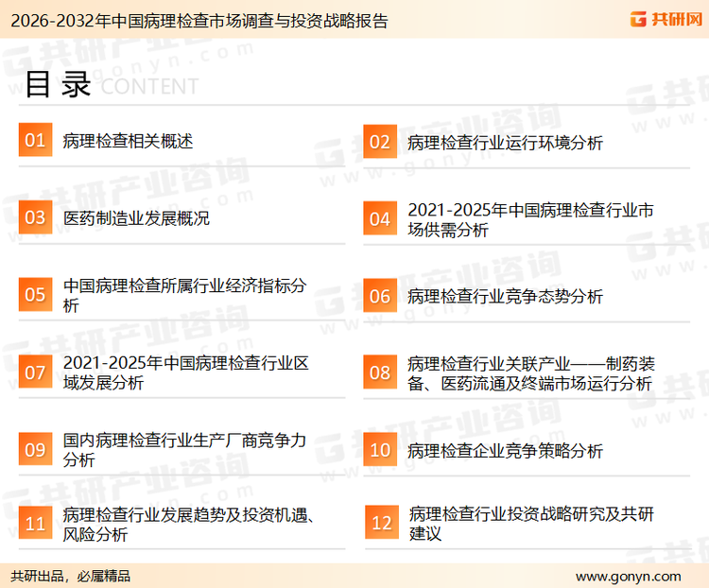The image size is (709, 588).
Task: Click the orange 05 number badge
Action: click(x=35, y=294)
